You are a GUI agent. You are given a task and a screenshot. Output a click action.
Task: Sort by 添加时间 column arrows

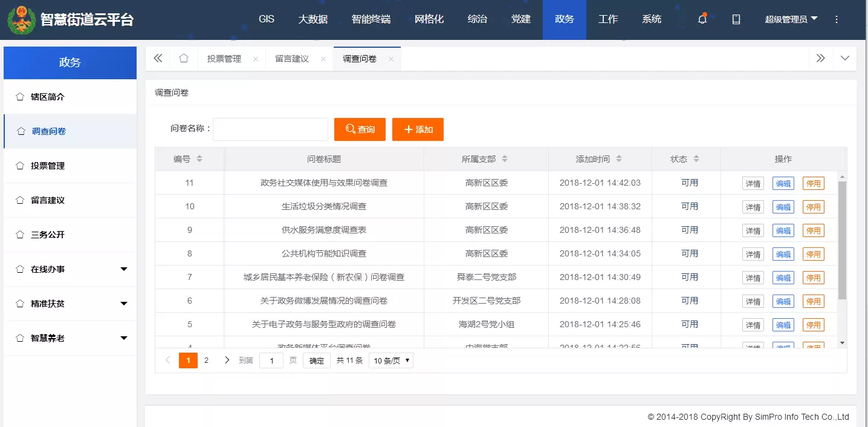pos(619,159)
